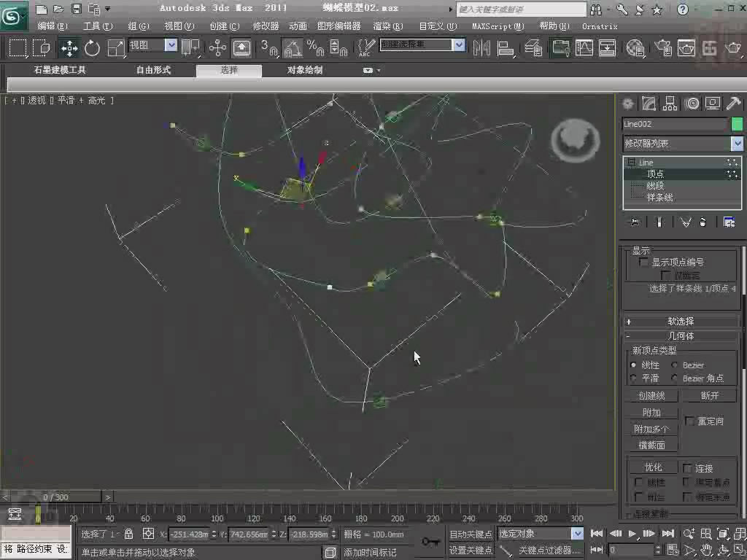Toggle the percent snap button
The height and width of the screenshot is (560, 747).
(315, 47)
